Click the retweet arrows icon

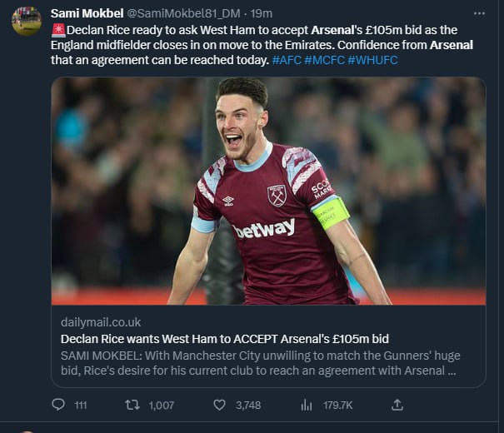[x=132, y=405]
